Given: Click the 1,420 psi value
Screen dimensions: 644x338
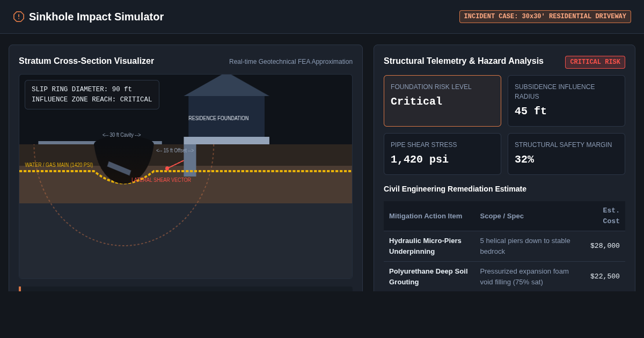Looking at the screenshot, I should (x=419, y=159).
